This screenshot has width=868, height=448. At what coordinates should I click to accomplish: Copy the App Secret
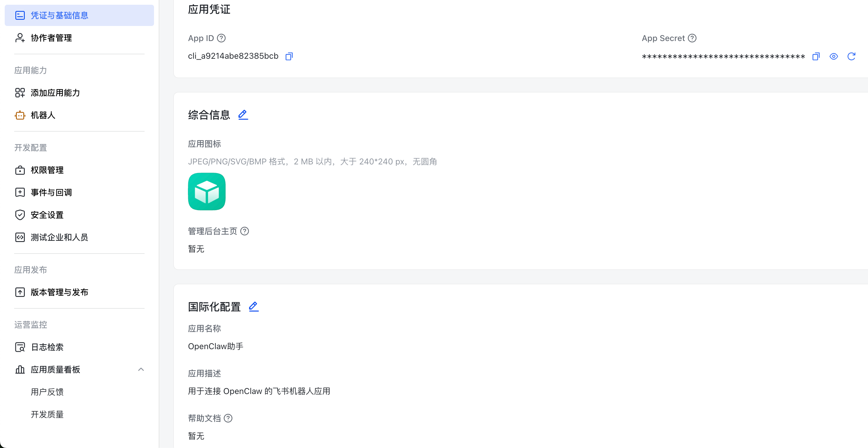click(x=816, y=56)
